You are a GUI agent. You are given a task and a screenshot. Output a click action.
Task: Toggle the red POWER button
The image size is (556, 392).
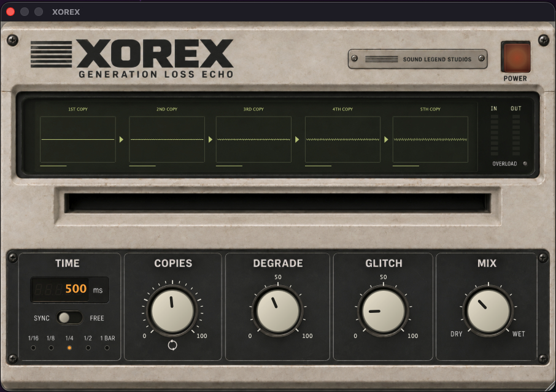pyautogui.click(x=515, y=56)
